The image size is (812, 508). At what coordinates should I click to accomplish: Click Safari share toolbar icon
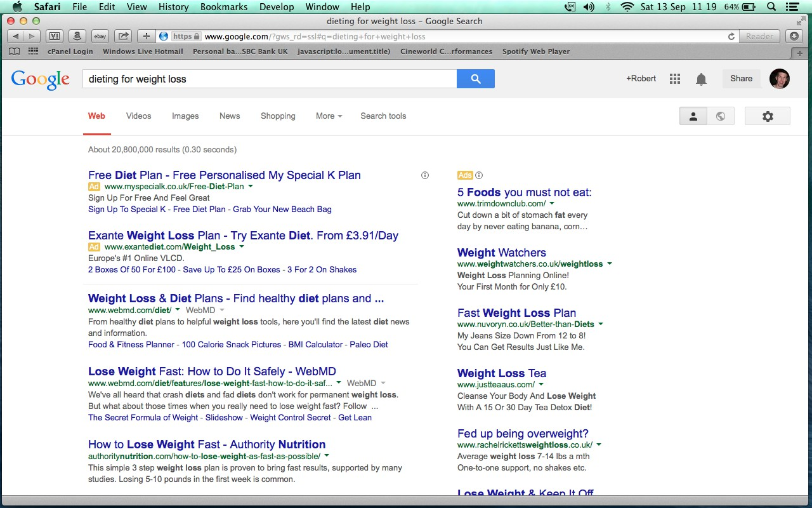(124, 36)
